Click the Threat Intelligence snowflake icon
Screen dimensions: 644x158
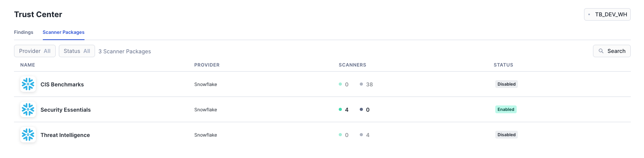[x=28, y=135]
